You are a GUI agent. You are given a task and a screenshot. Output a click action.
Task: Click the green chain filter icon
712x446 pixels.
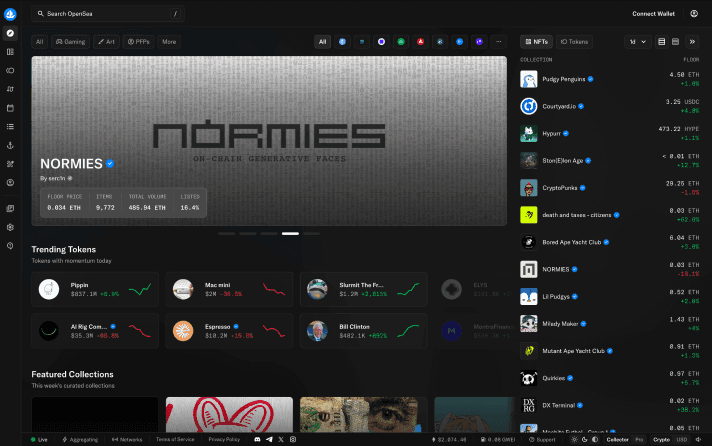click(x=401, y=42)
